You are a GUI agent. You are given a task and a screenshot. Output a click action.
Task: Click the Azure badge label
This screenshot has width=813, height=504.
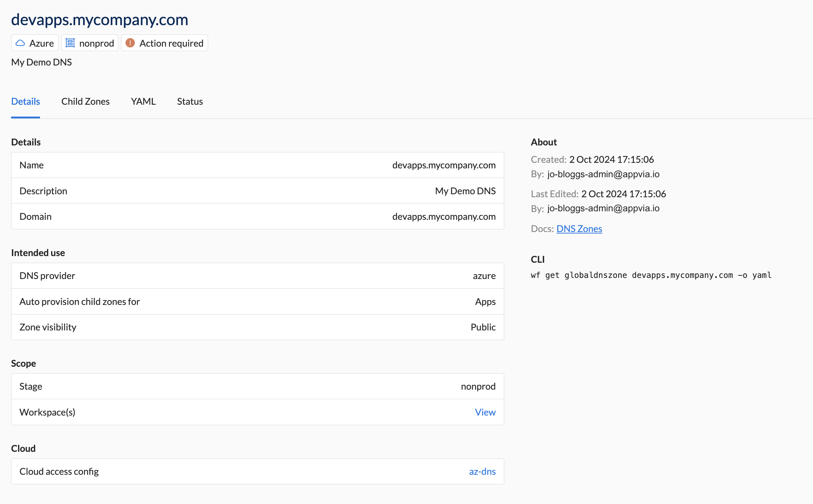tap(41, 43)
